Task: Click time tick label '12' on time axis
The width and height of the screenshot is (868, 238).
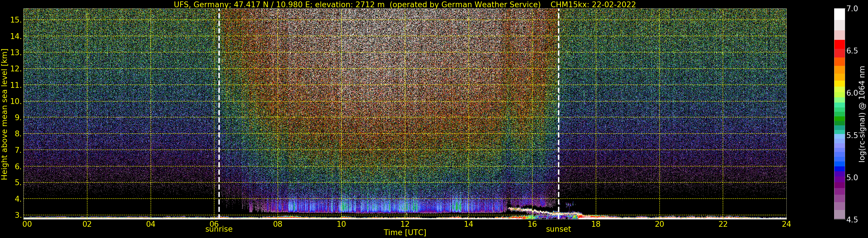Action: pos(405,224)
